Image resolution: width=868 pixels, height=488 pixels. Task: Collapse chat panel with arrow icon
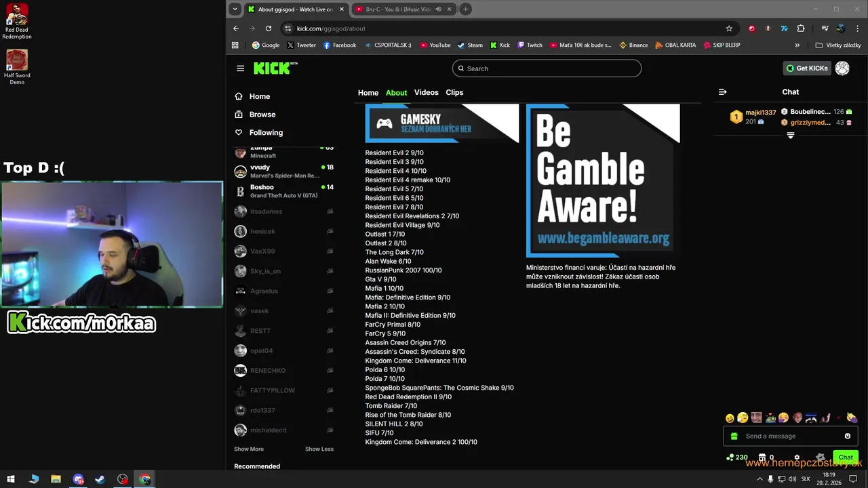pos(722,92)
